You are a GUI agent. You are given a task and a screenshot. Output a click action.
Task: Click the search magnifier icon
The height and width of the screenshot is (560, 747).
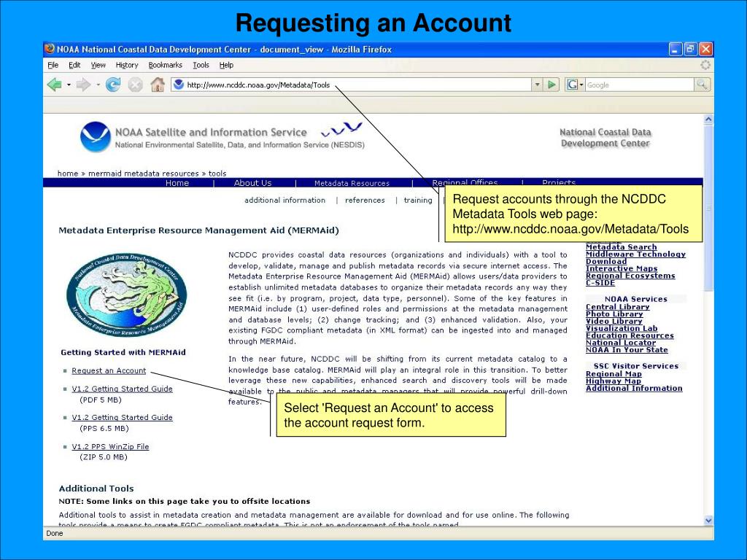(x=703, y=85)
